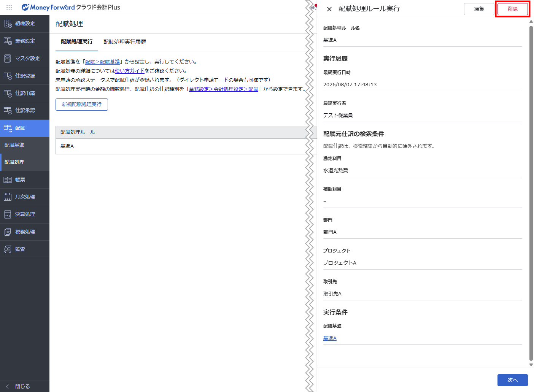Select 配賦処理 submenu item
Image resolution: width=534 pixels, height=392 pixels.
[x=25, y=162]
